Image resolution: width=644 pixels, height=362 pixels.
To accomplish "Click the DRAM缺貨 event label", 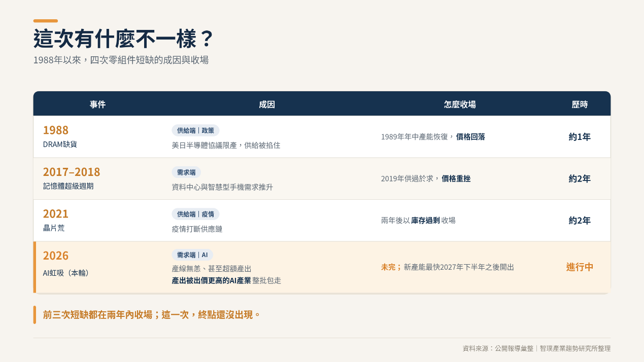I will (60, 144).
